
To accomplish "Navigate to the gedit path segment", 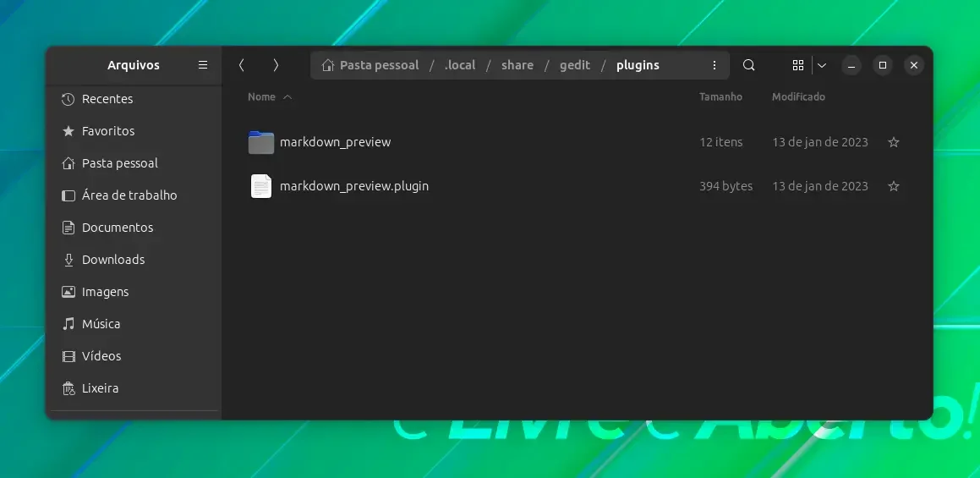I will pos(574,65).
